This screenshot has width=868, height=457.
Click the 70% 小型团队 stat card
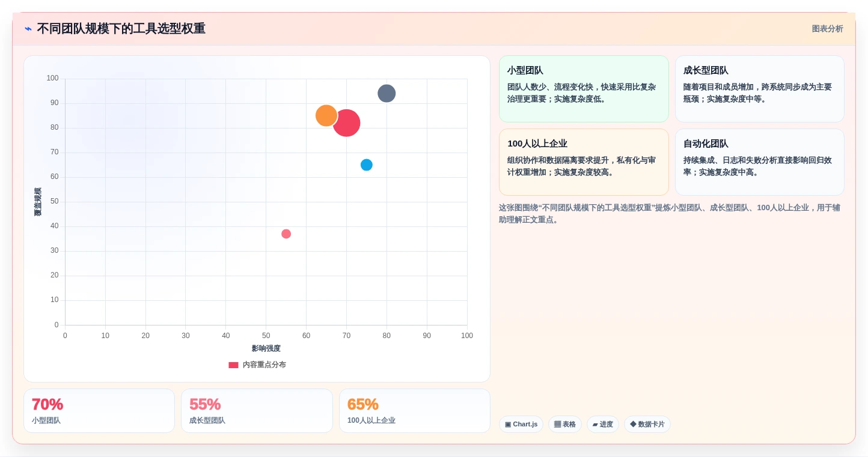click(x=99, y=411)
